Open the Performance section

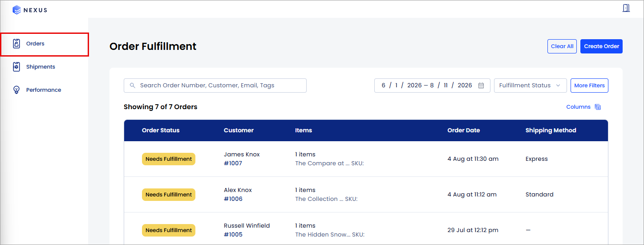(x=44, y=90)
